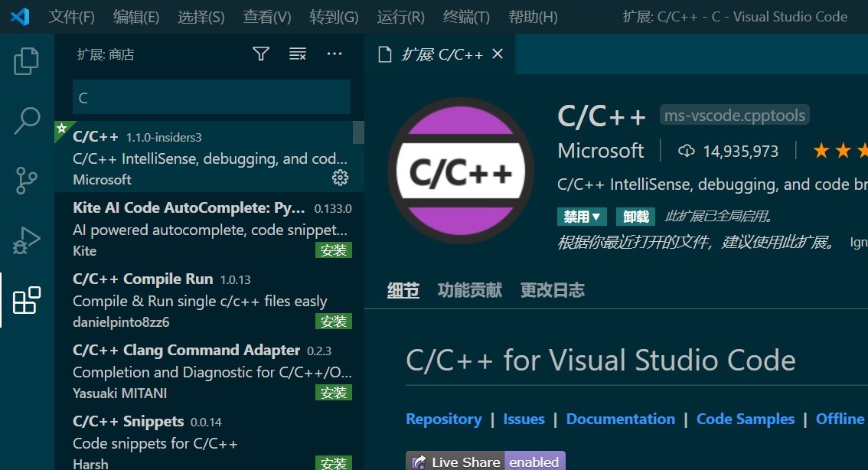868x470 pixels.
Task: Open the Repository link
Action: [x=444, y=419]
